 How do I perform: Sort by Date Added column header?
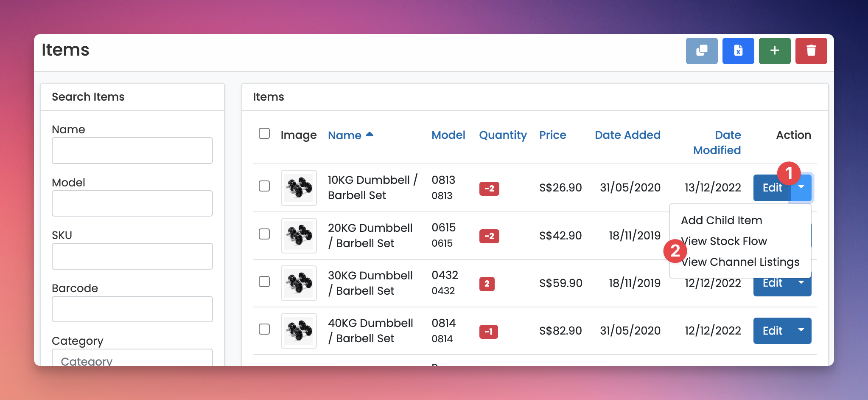[x=627, y=135]
